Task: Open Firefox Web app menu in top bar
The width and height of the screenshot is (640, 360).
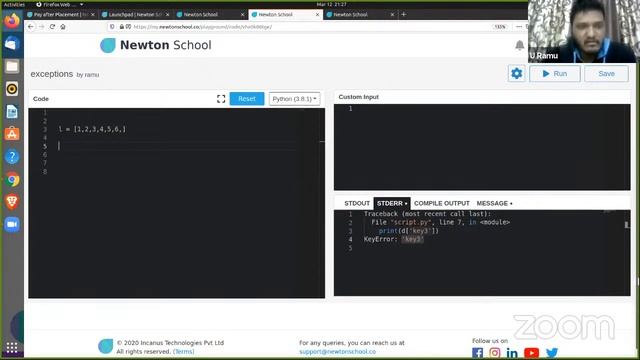Action: pyautogui.click(x=60, y=4)
